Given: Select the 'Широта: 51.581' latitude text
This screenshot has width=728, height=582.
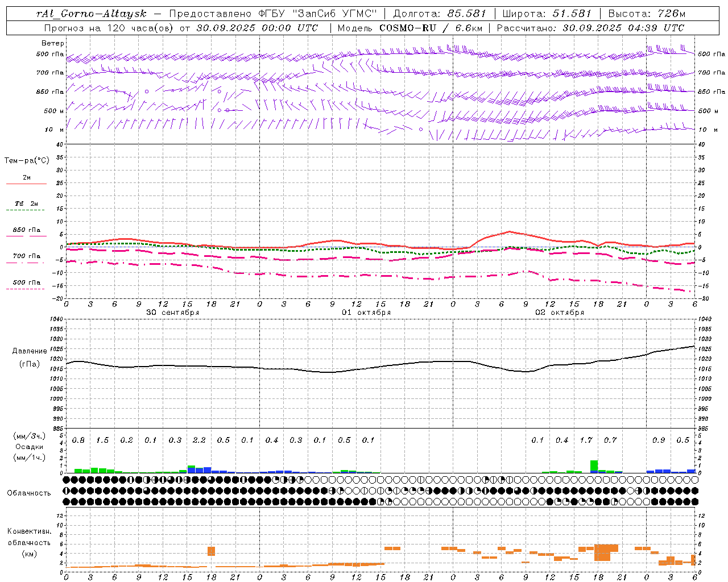Looking at the screenshot, I should click(x=547, y=14).
